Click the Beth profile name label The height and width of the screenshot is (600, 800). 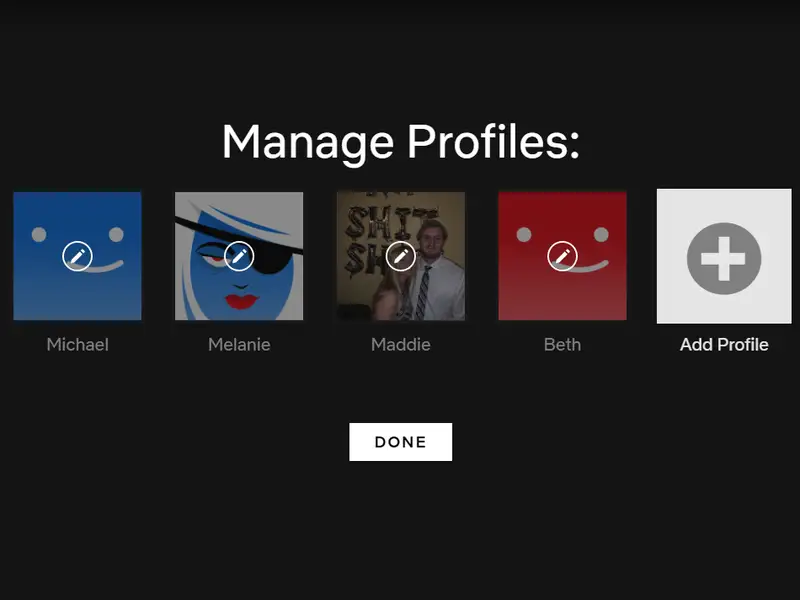click(563, 345)
